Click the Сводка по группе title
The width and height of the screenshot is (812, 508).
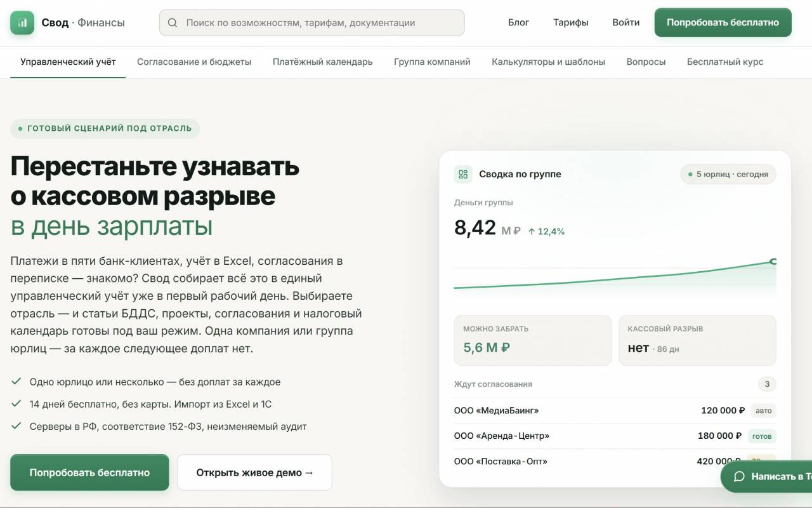pos(520,174)
